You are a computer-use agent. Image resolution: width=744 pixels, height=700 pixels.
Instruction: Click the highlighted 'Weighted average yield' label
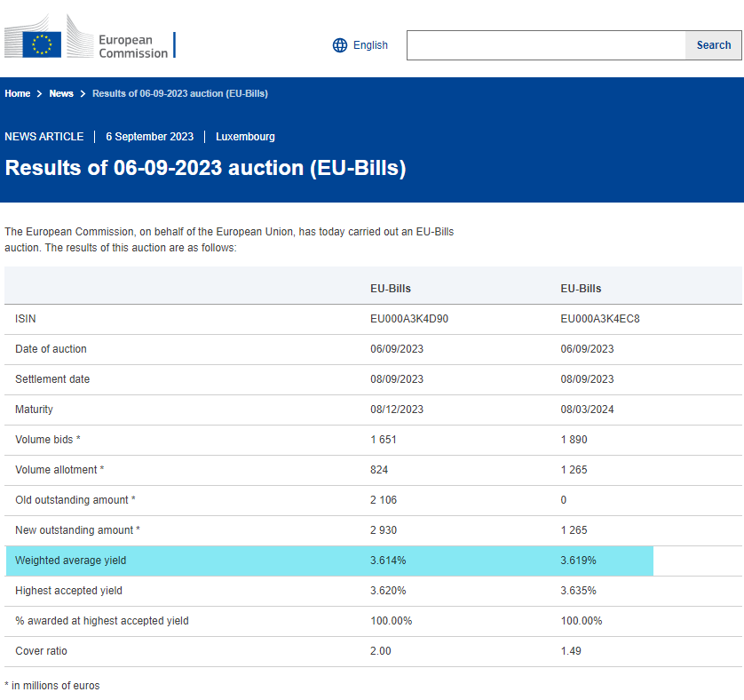71,561
